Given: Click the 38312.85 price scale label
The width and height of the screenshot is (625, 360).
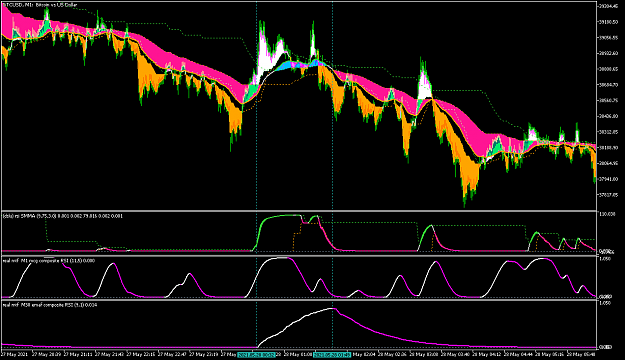Looking at the screenshot, I should [609, 132].
